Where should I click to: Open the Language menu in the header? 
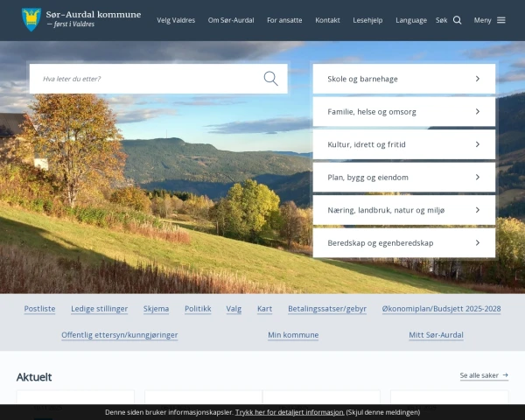411,20
